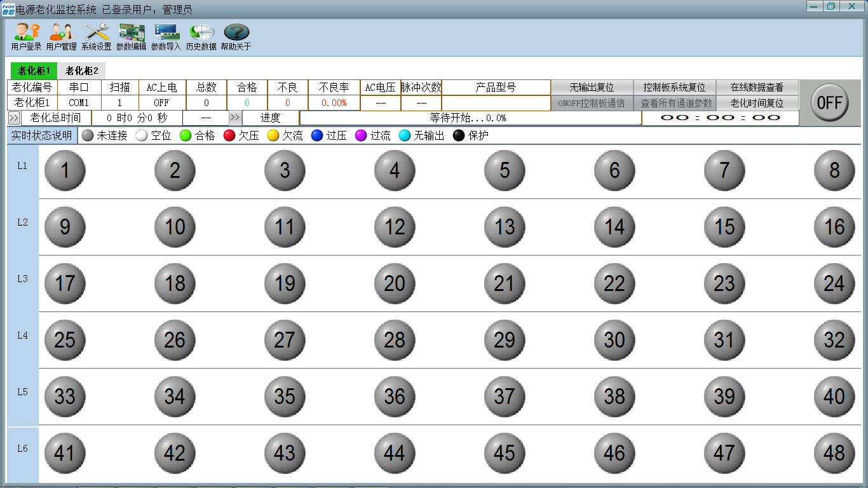Click the 等待开始 progress bar

[470, 118]
